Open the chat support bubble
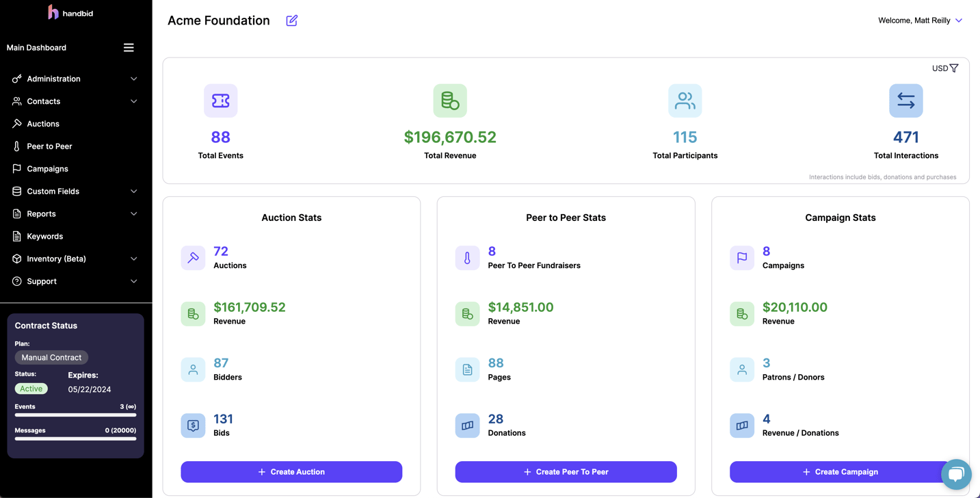The width and height of the screenshot is (980, 498). (x=956, y=474)
